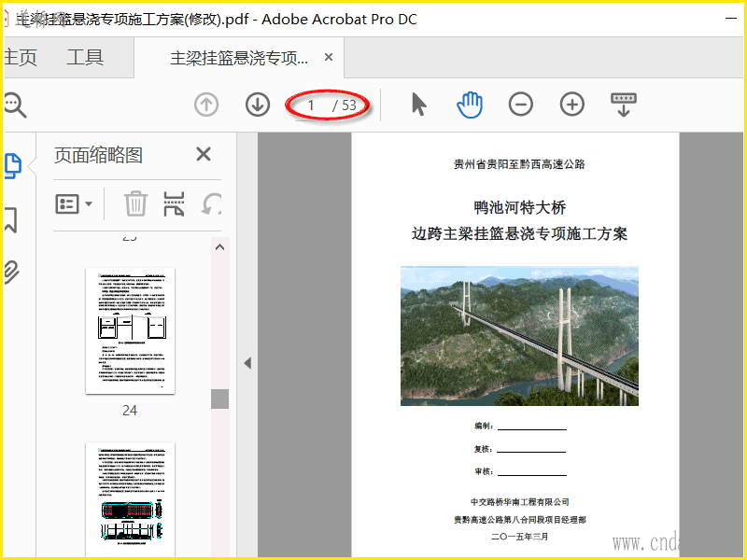Activate the hand pan tool
The width and height of the screenshot is (747, 560).
[470, 105]
